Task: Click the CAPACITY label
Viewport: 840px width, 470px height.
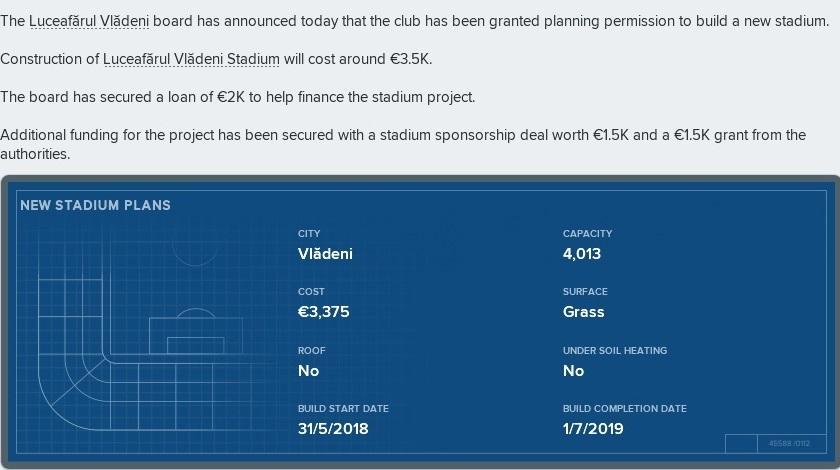Action: 587,234
